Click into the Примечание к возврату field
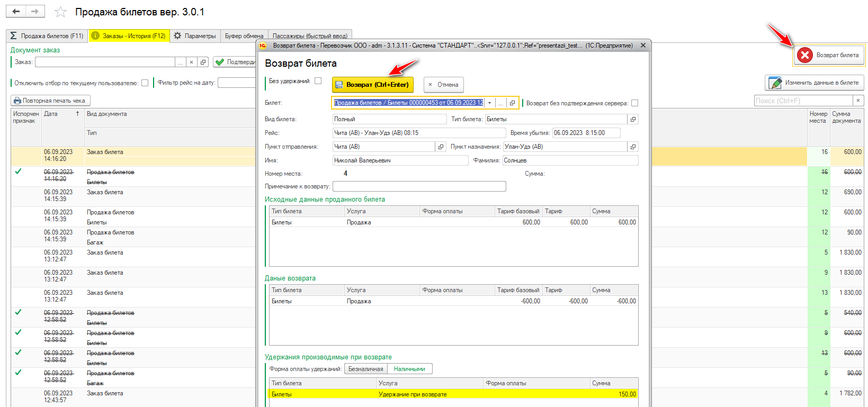This screenshot has height=407, width=868. pyautogui.click(x=419, y=186)
